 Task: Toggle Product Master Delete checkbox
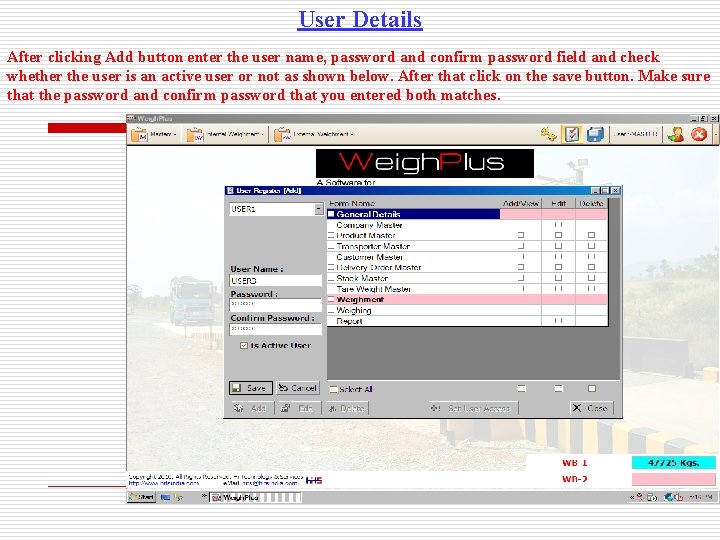pyautogui.click(x=591, y=235)
